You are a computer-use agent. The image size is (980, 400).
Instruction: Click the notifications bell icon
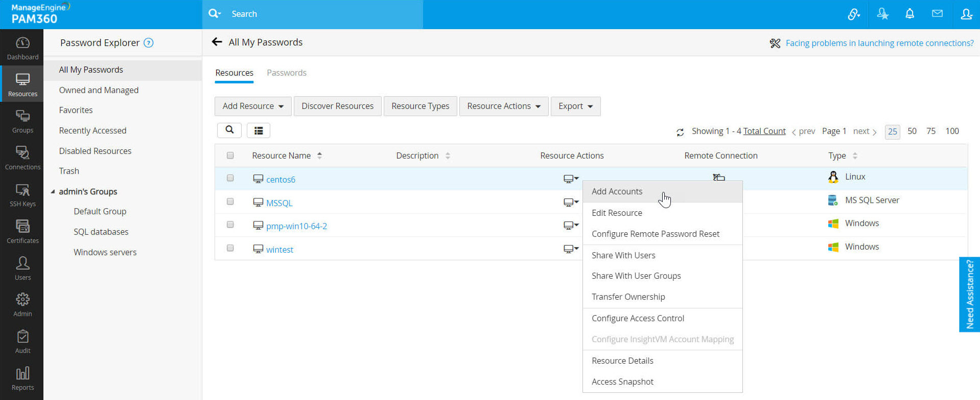909,14
